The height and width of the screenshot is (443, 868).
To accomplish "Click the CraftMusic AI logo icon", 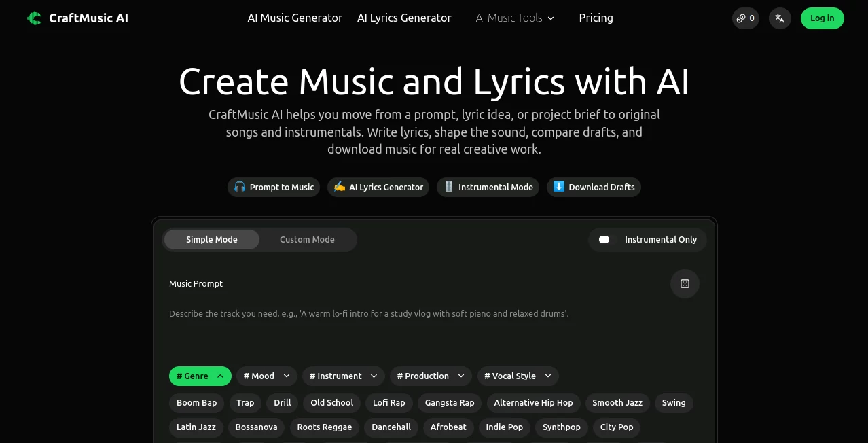I will (x=34, y=18).
